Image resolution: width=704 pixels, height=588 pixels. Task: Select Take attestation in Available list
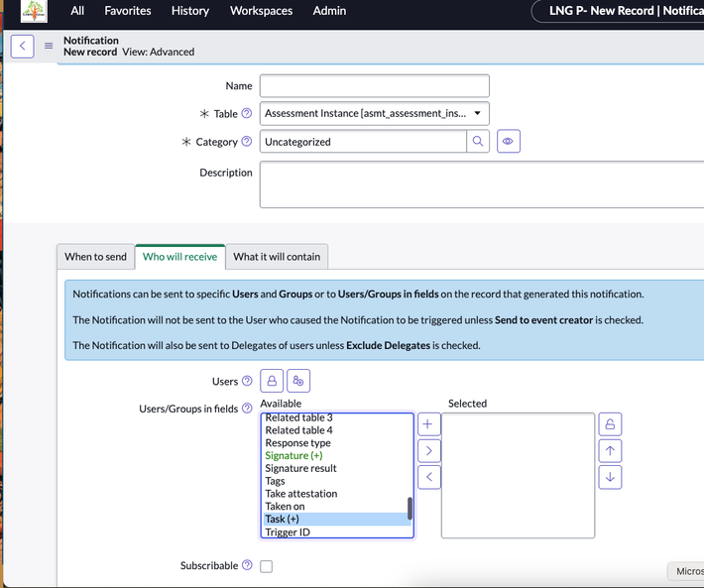(300, 493)
